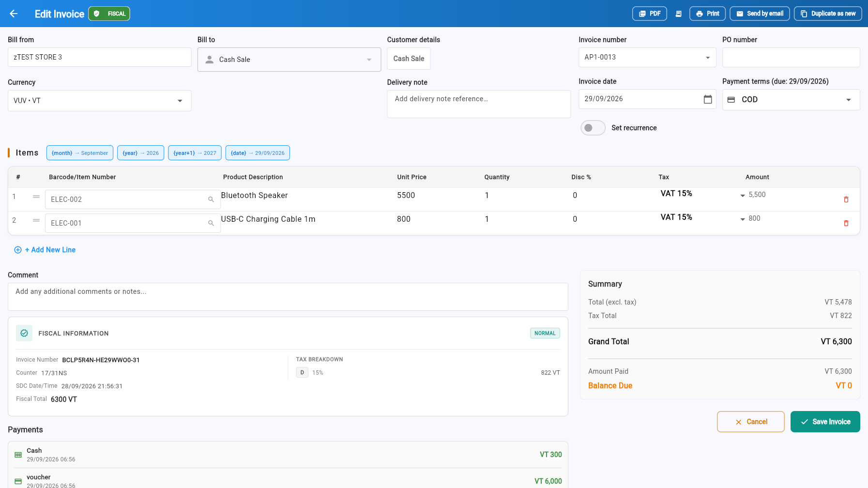Click the Bill from zTEST STORE 3 field

tap(99, 57)
